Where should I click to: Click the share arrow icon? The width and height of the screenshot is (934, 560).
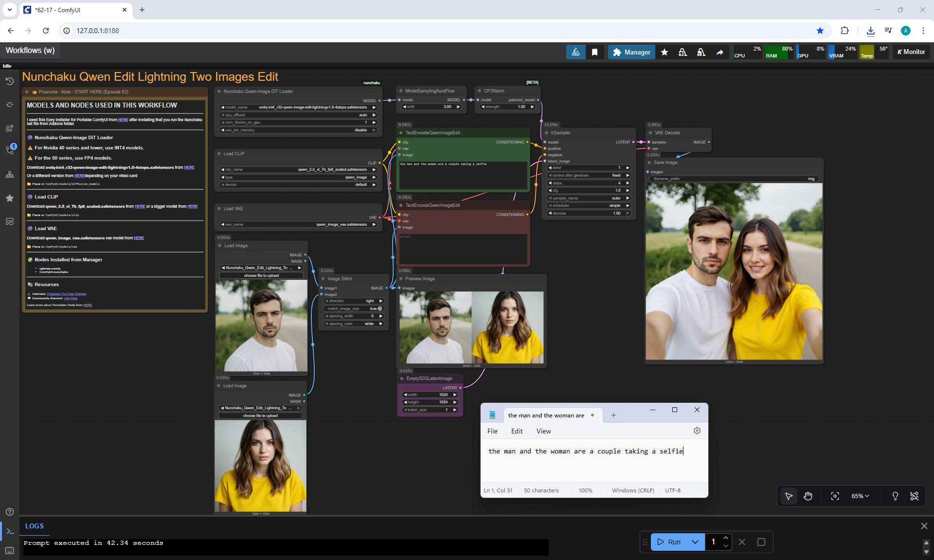(719, 52)
